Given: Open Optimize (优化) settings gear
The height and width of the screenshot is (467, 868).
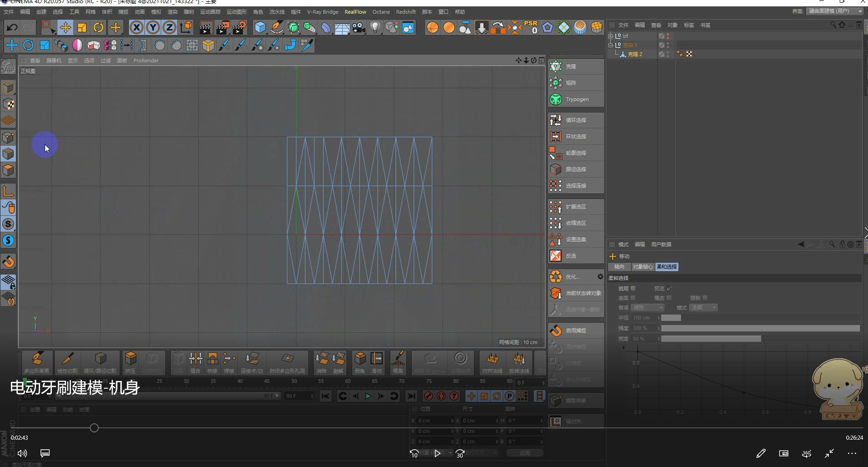Looking at the screenshot, I should (600, 277).
